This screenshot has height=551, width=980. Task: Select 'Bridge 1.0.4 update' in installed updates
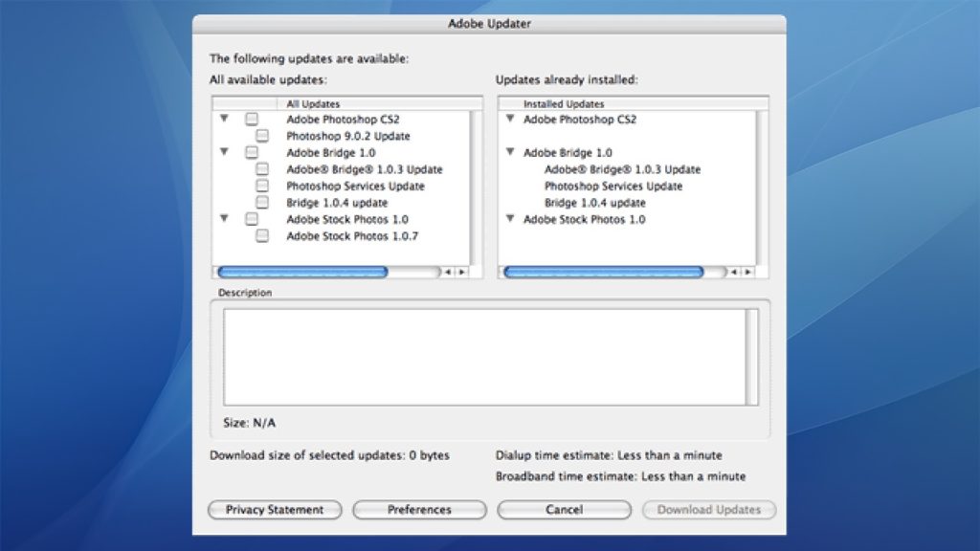[595, 203]
